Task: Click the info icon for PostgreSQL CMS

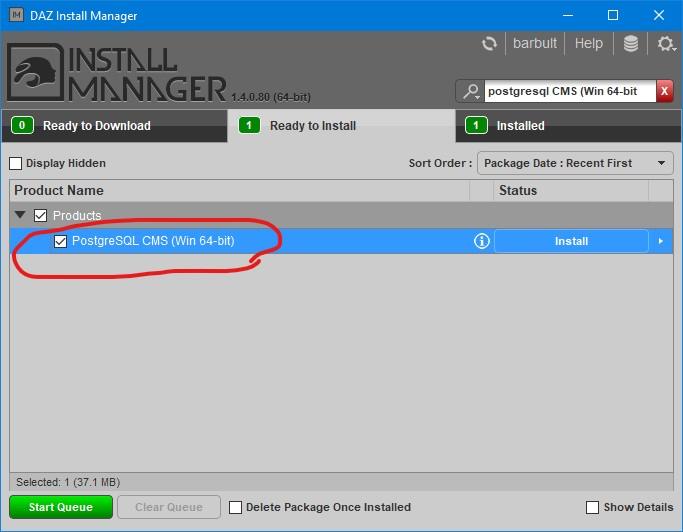Action: (x=481, y=241)
